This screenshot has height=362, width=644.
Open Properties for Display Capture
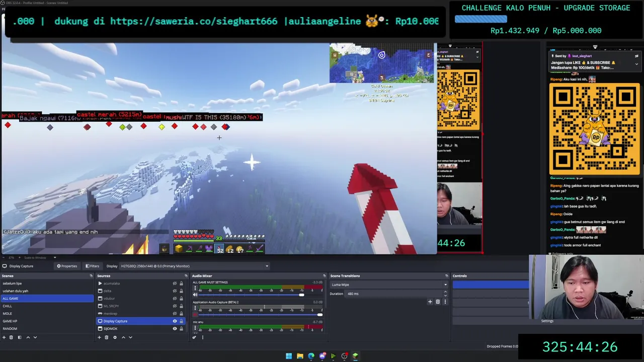pos(67,266)
